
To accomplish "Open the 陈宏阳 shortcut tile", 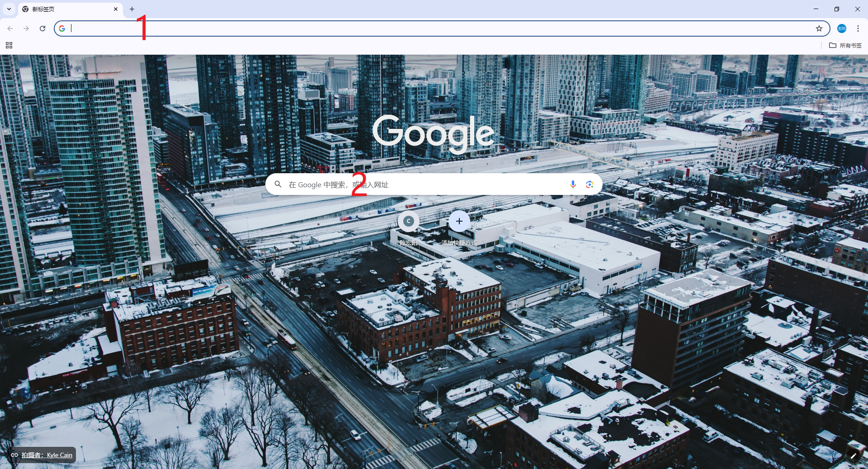I will [409, 229].
